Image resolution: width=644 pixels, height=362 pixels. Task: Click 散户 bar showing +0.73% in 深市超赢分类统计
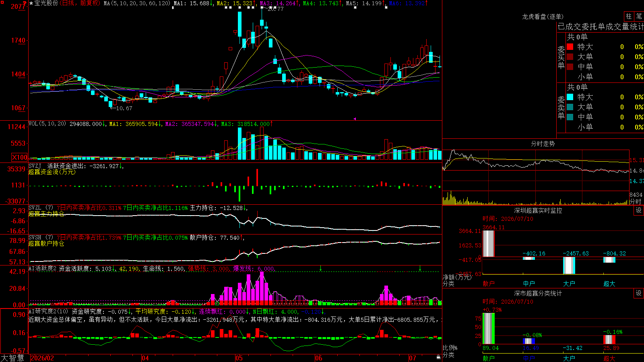pyautogui.click(x=489, y=328)
